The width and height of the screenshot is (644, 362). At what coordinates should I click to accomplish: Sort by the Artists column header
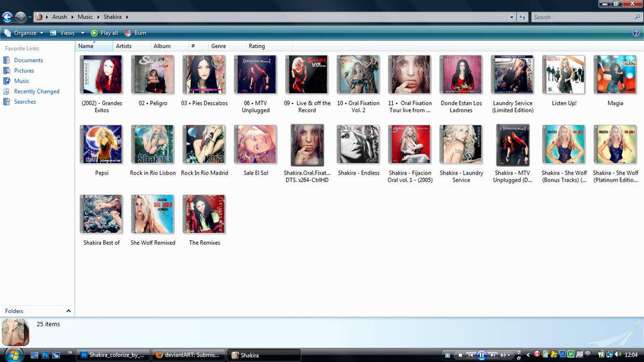pos(131,46)
